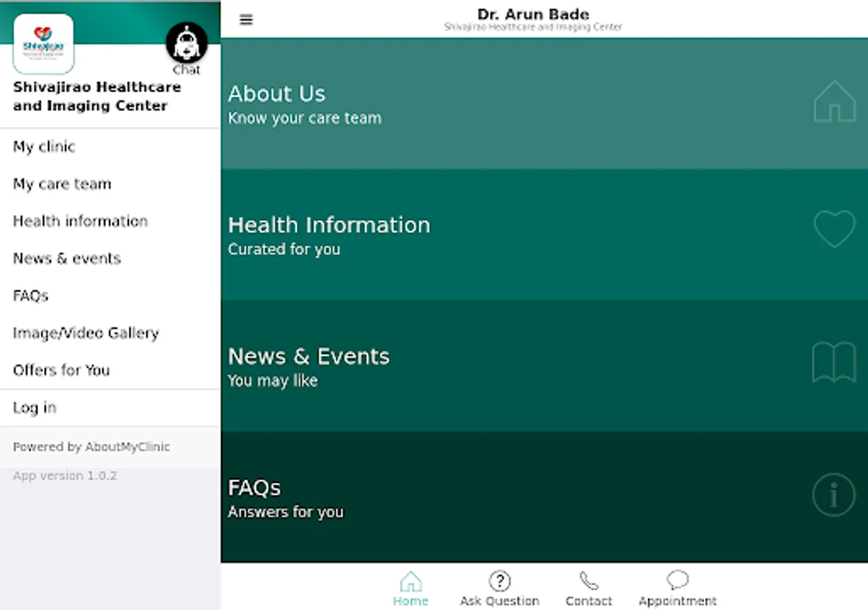This screenshot has width=868, height=610.
Task: Click 'Know your care team' subtitle
Action: 304,118
